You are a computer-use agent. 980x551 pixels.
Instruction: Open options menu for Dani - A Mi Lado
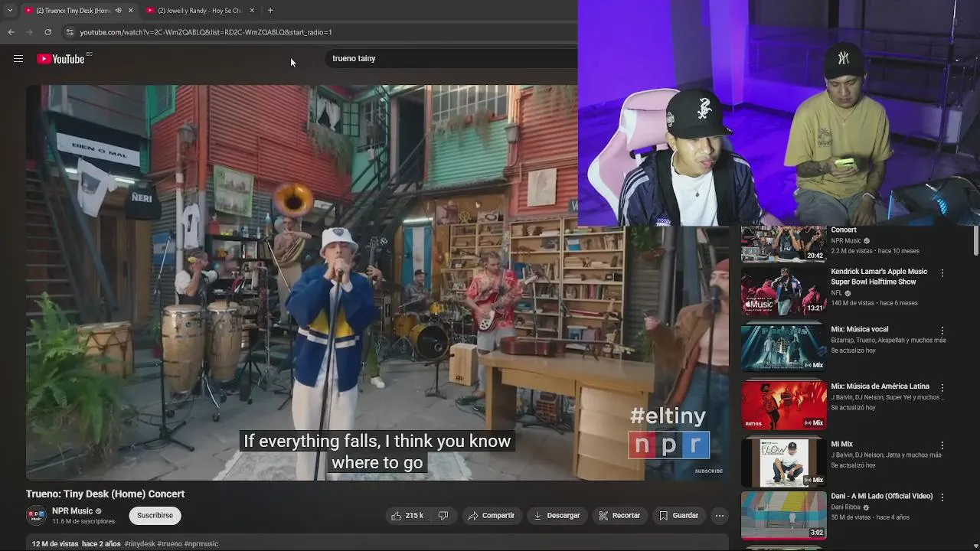[x=942, y=497]
